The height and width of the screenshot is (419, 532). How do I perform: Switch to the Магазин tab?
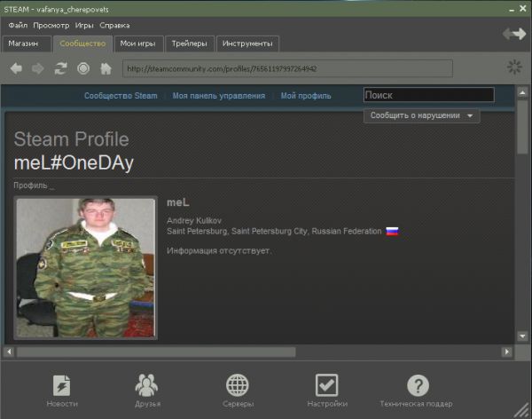coord(27,43)
